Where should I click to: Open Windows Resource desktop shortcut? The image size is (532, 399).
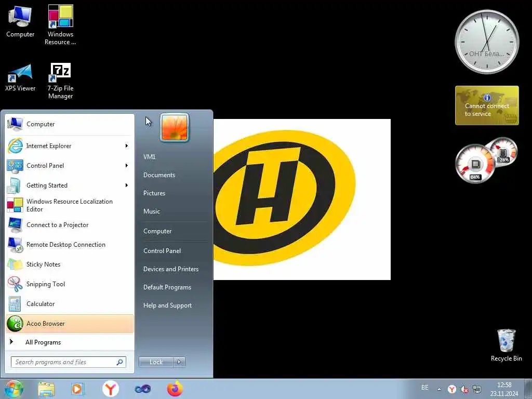tap(60, 25)
